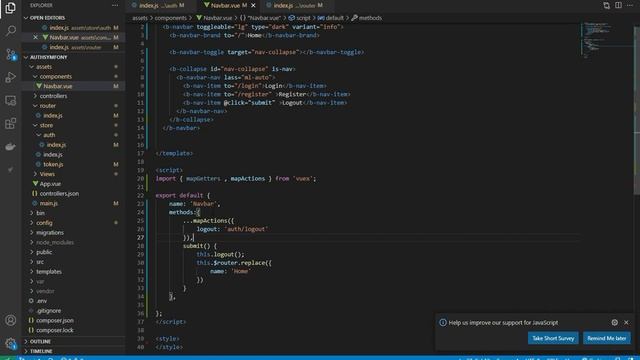Image resolution: width=640 pixels, height=360 pixels.
Task: Close the Navbar.vue editor tab
Action: (x=253, y=5)
